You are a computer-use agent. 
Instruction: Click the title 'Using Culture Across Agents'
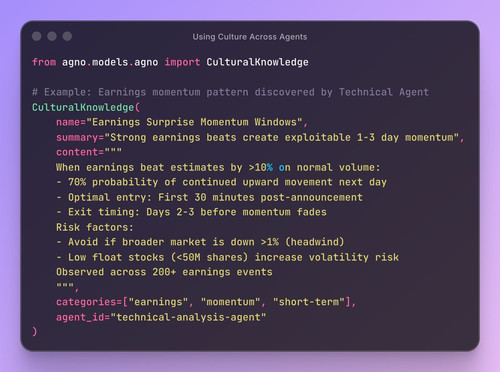pos(250,37)
